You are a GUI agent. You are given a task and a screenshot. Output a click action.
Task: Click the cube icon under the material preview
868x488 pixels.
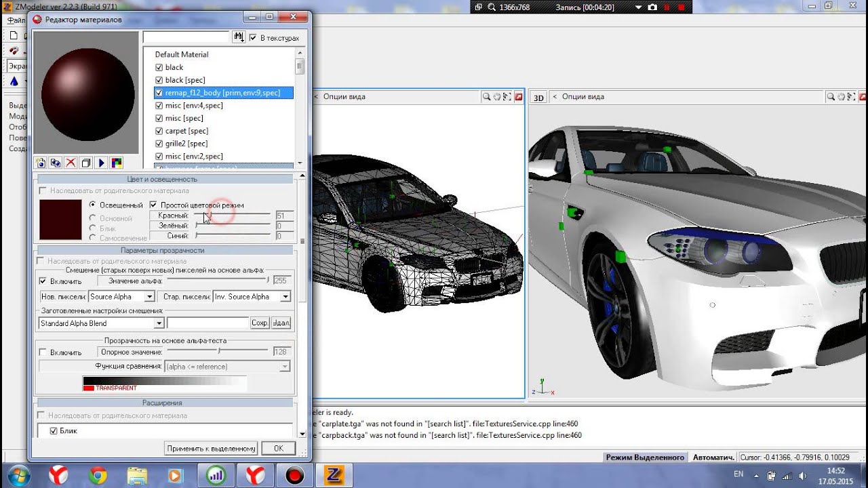click(86, 163)
